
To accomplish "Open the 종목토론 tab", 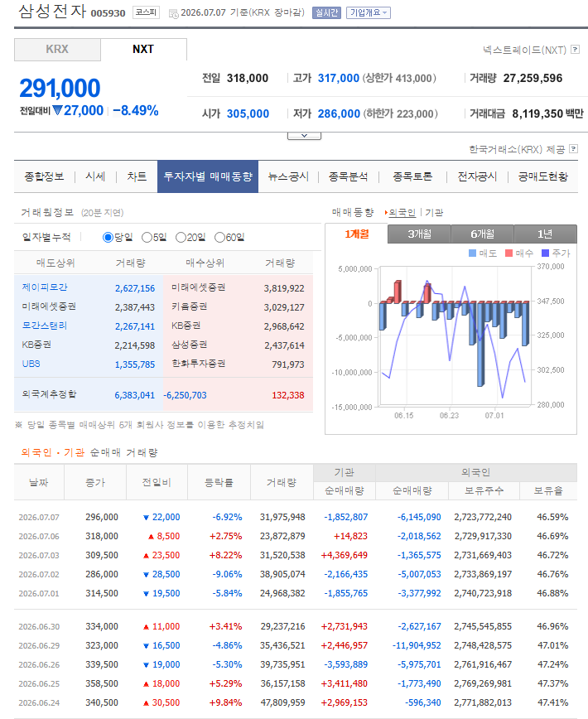I will click(412, 177).
